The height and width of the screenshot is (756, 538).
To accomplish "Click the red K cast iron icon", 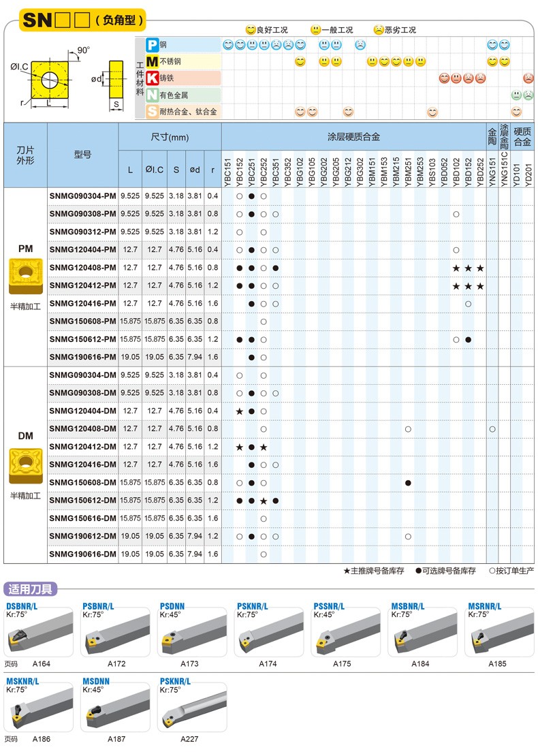I will coord(153,78).
